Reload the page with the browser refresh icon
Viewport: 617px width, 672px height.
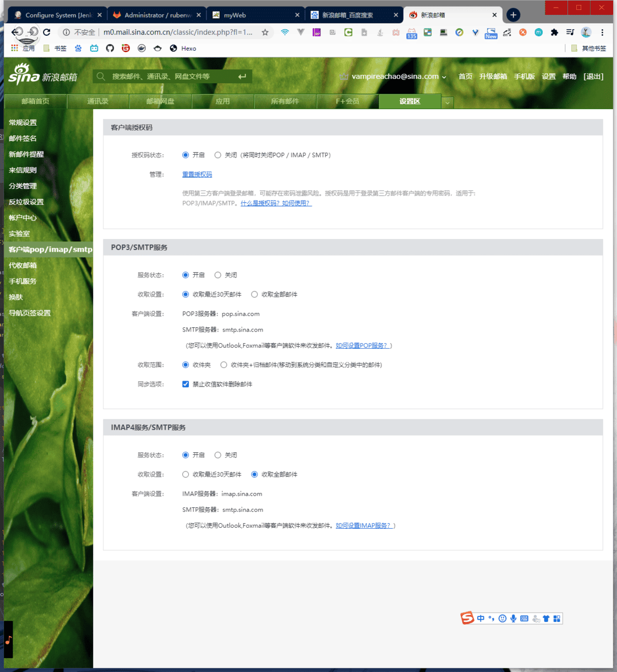[47, 32]
